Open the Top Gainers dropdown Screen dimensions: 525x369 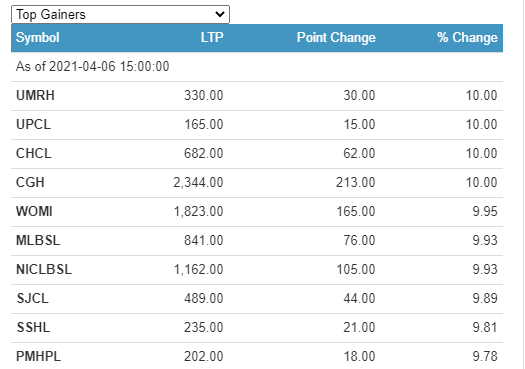tap(120, 14)
